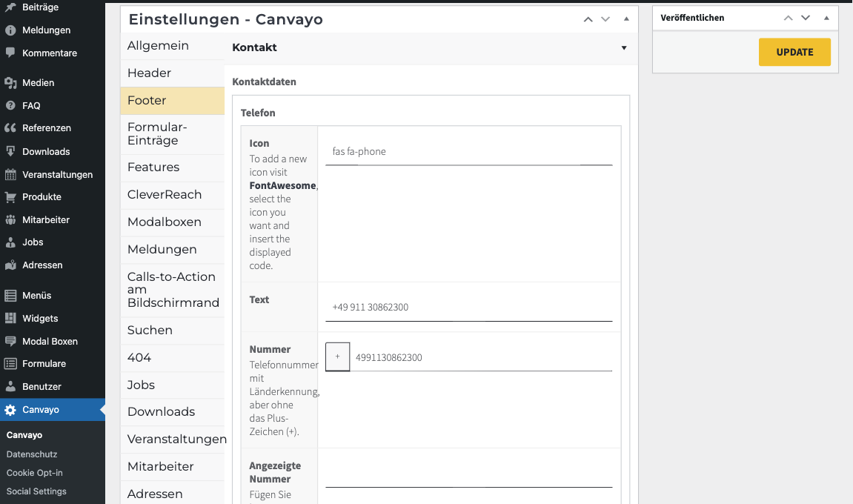Move Einstellungen panel up with chevron
The width and height of the screenshot is (853, 504).
pos(588,19)
